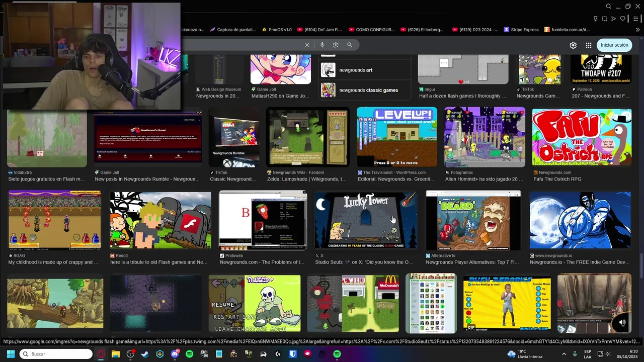Click the magnifying glass search button
Screen dimensions: 644x362
(350, 45)
